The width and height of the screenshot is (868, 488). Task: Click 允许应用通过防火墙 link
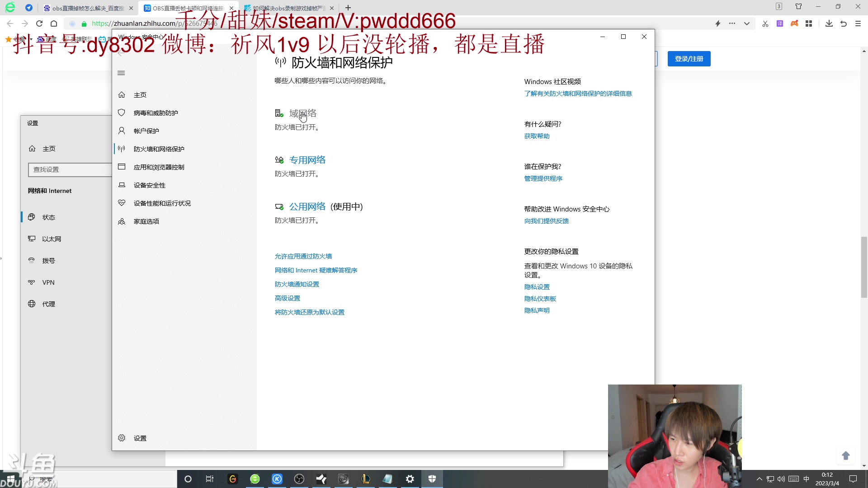click(303, 256)
